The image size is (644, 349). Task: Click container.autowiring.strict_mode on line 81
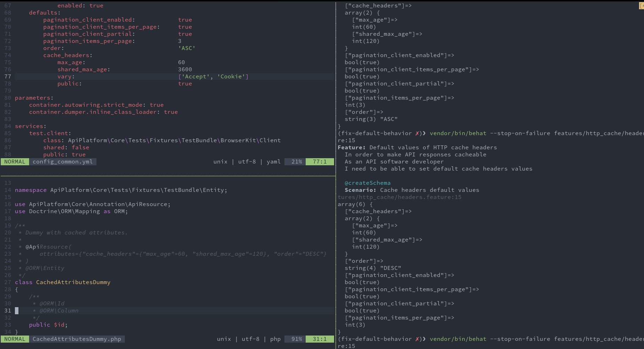click(x=88, y=105)
